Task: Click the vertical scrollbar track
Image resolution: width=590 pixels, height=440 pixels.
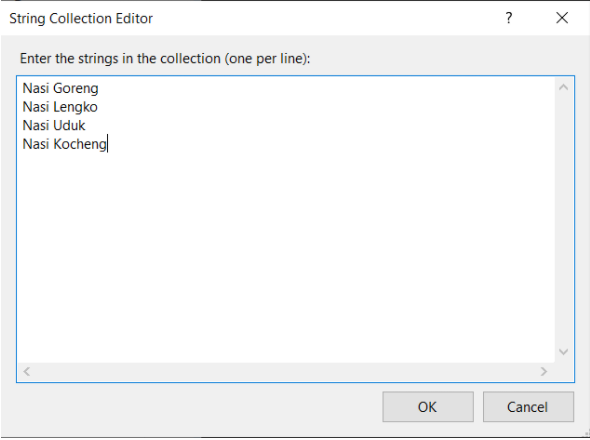Action: tap(563, 220)
